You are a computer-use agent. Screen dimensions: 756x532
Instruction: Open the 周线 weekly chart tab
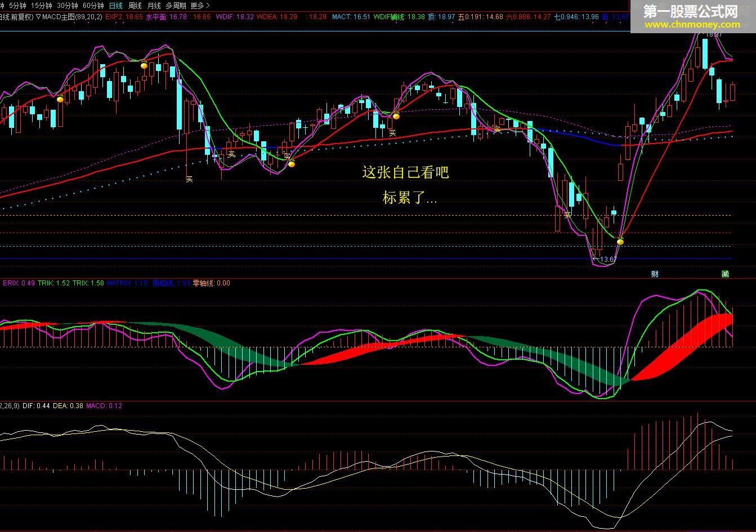coord(135,6)
